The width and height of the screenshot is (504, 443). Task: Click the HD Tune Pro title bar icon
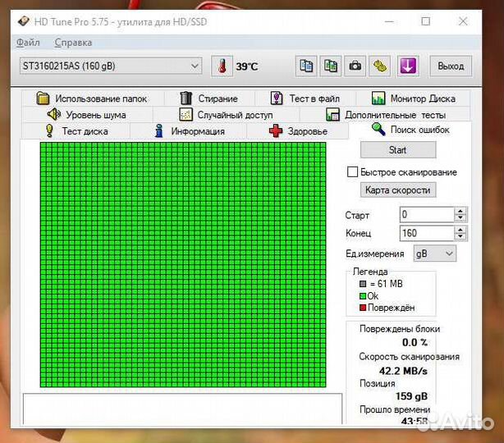click(x=24, y=21)
